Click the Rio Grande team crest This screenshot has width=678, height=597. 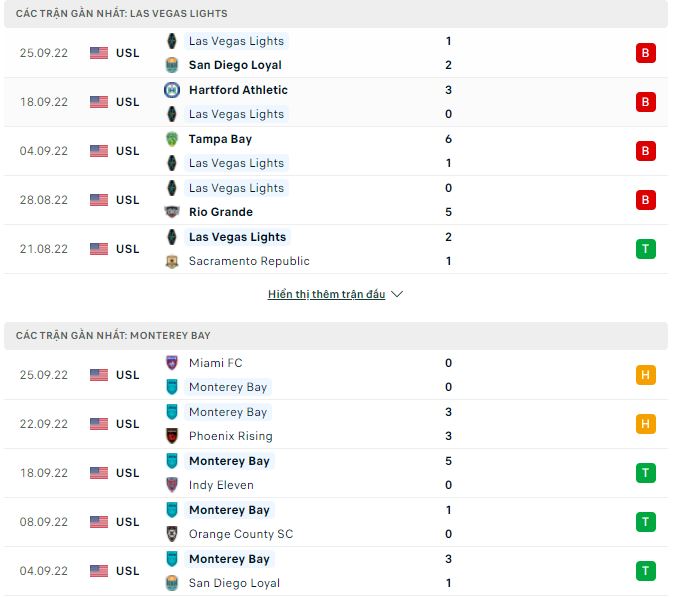coord(172,212)
